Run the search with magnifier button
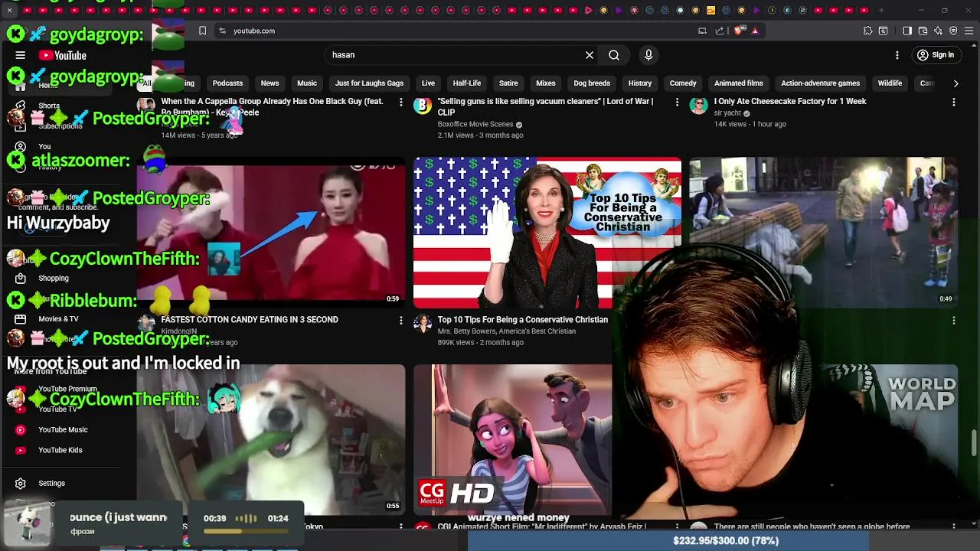 tap(614, 55)
